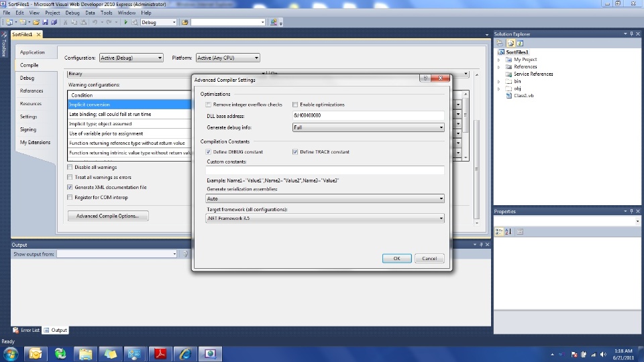Open Internet Explorer from the taskbar
This screenshot has height=362, width=644.
click(x=185, y=354)
